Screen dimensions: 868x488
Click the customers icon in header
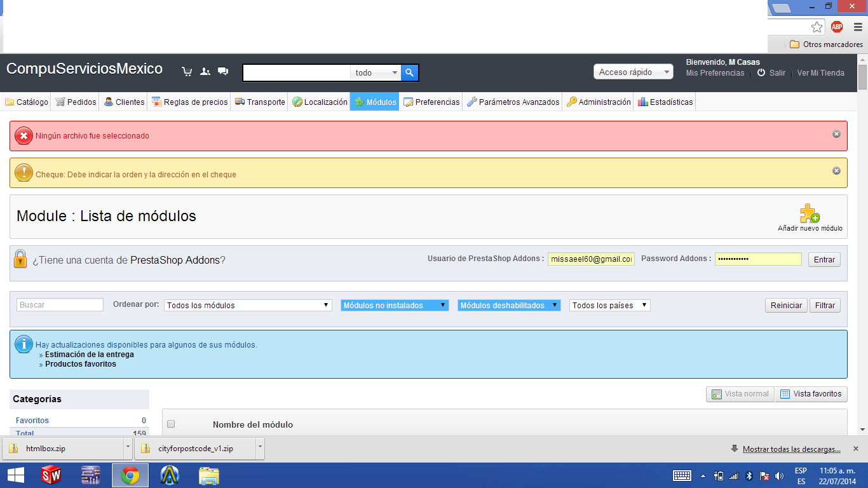(x=205, y=72)
